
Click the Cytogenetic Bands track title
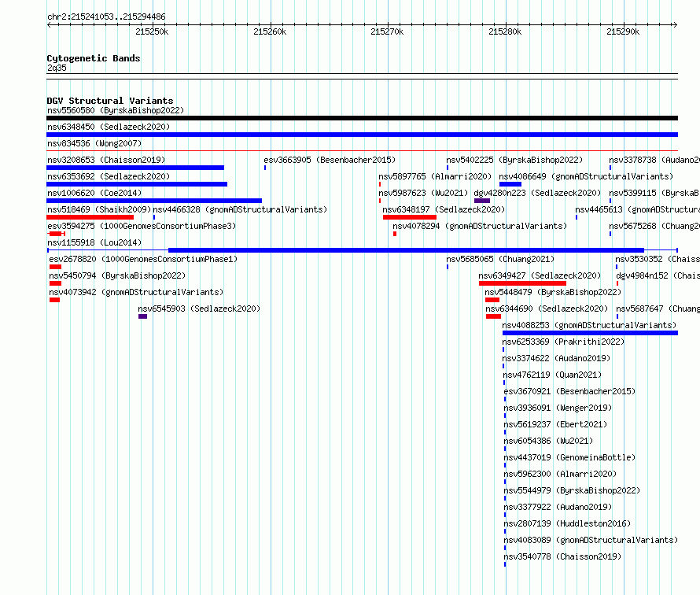point(94,58)
